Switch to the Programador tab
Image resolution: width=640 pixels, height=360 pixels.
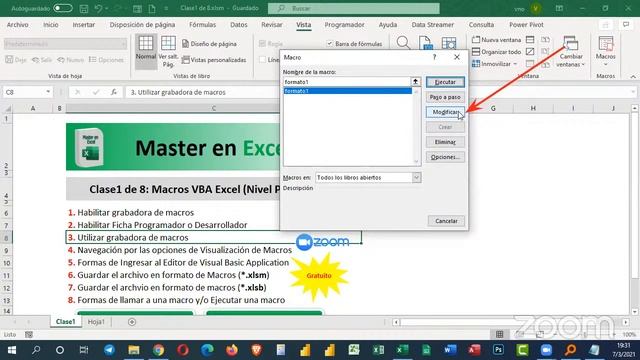(344, 24)
